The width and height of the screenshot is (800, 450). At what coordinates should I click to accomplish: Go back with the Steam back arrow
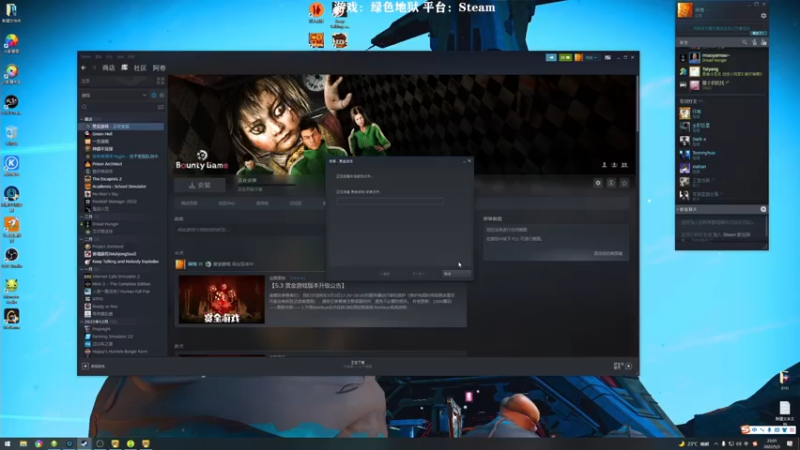point(84,68)
